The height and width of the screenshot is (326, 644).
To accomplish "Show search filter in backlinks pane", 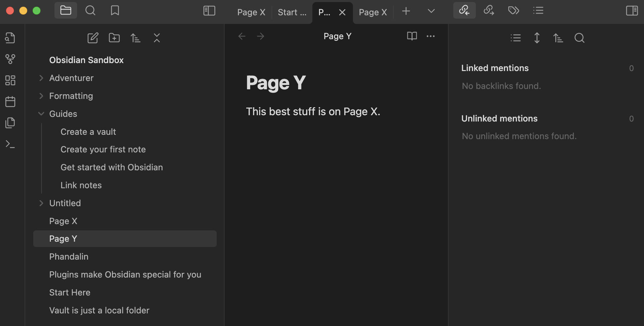I will click(580, 38).
